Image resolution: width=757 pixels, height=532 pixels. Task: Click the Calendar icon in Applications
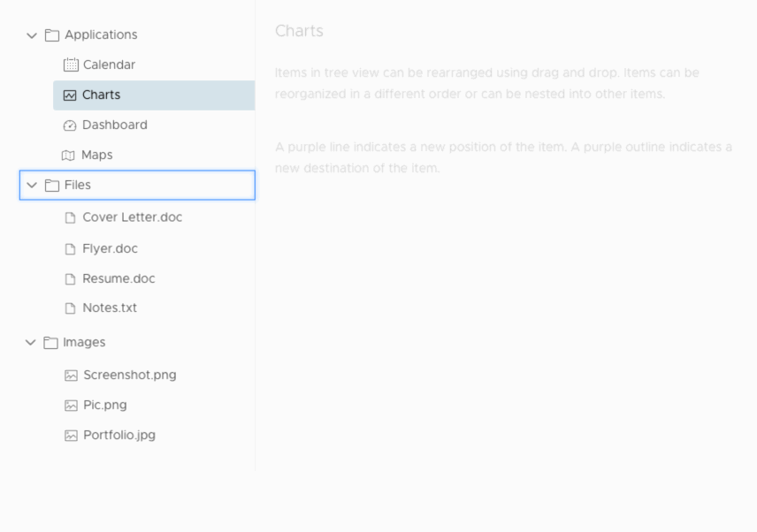[x=70, y=65]
